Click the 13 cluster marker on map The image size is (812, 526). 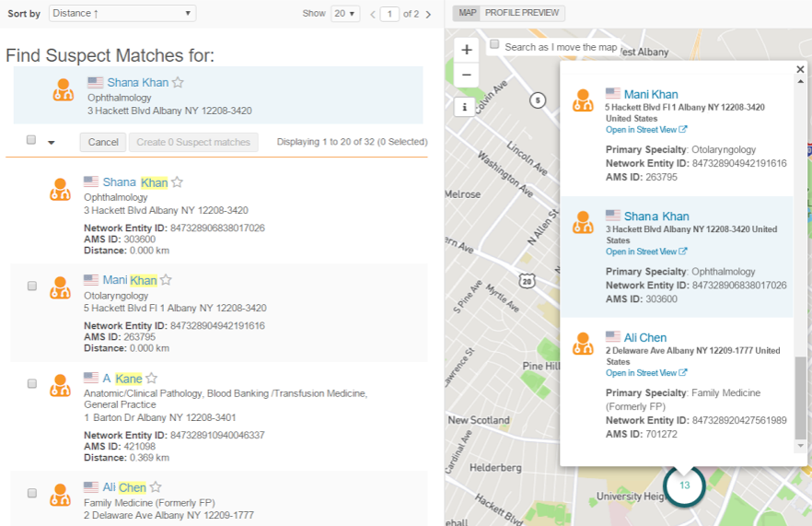[684, 485]
